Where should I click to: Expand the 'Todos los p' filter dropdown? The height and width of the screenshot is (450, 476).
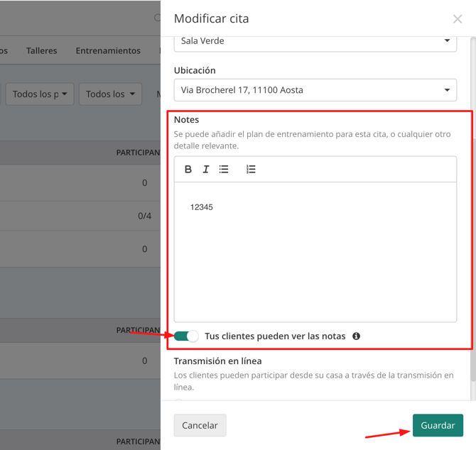tap(40, 94)
